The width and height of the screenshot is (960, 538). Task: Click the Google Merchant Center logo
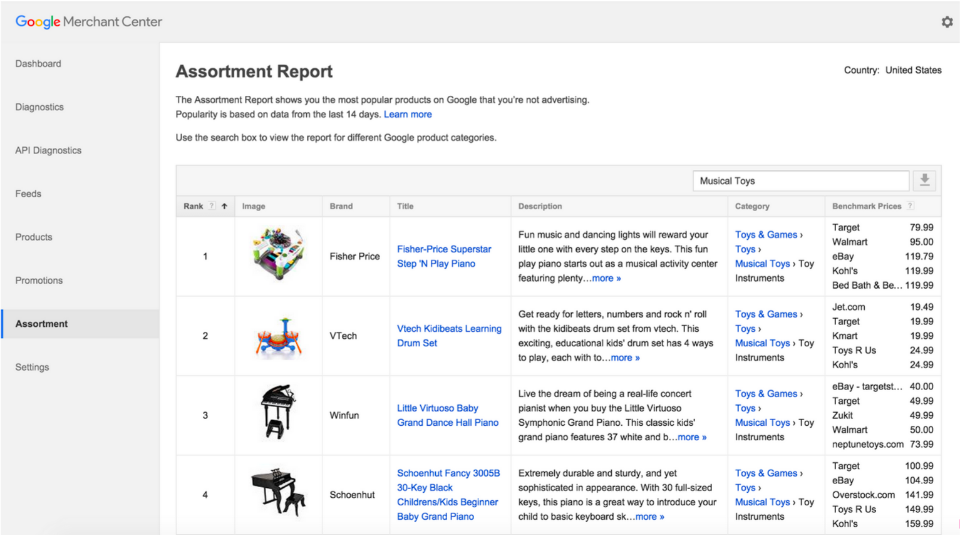[x=89, y=22]
